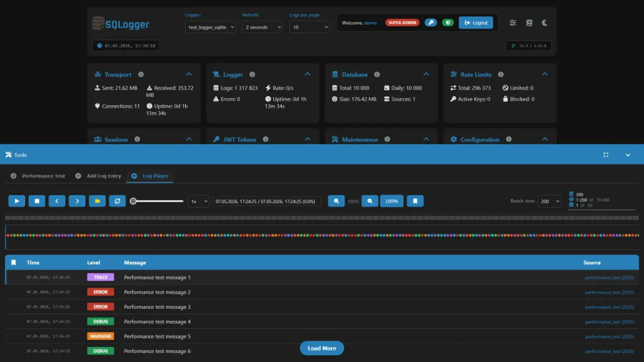Viewport: 644px width, 362px height.
Task: Click the Load More button
Action: pos(322,348)
